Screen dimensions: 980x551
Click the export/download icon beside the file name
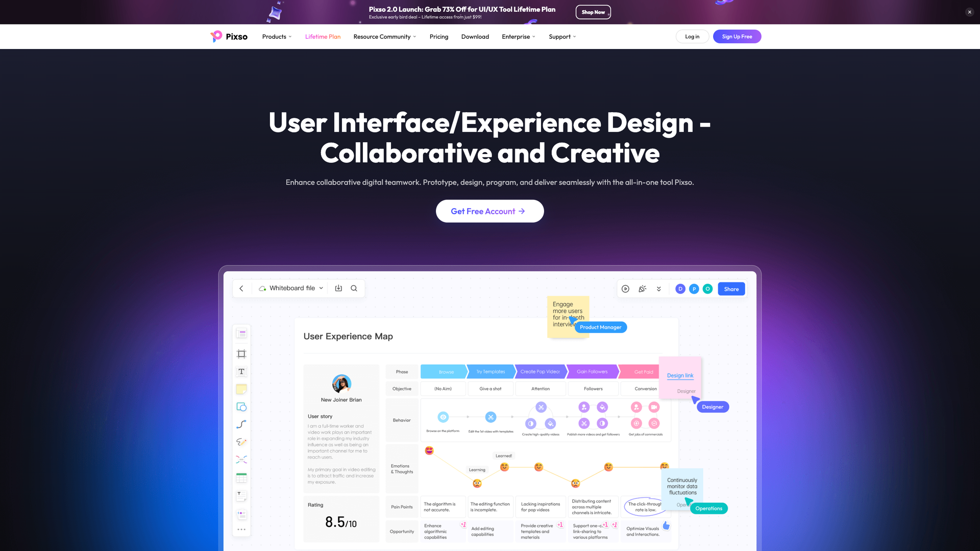pyautogui.click(x=338, y=288)
